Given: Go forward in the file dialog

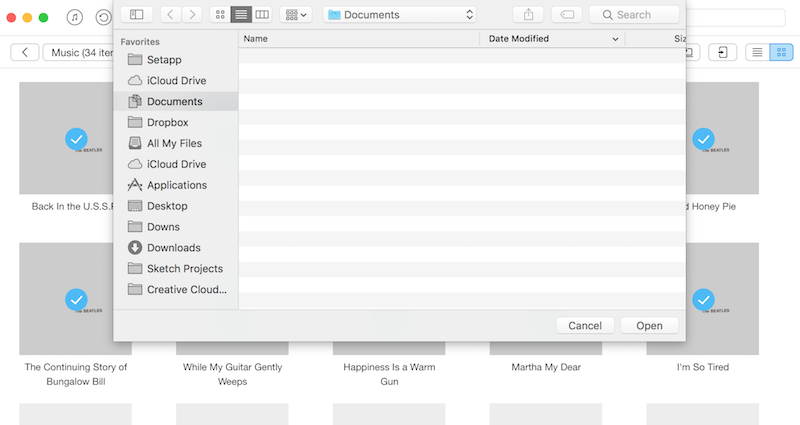Looking at the screenshot, I should (192, 14).
